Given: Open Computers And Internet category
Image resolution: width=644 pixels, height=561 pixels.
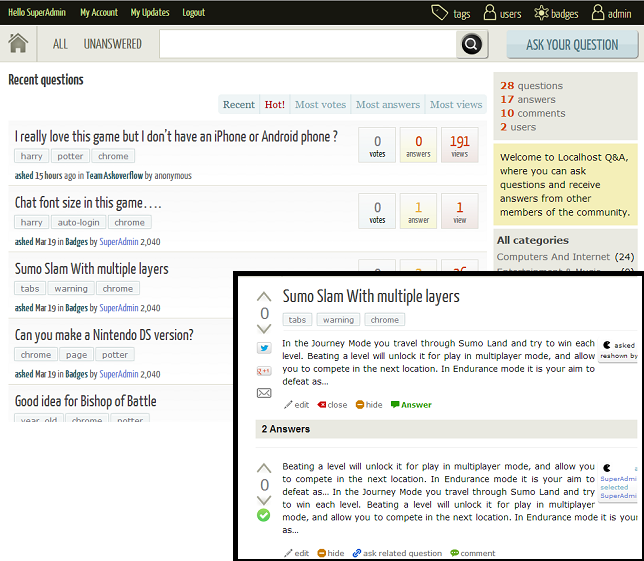Looking at the screenshot, I should 553,257.
